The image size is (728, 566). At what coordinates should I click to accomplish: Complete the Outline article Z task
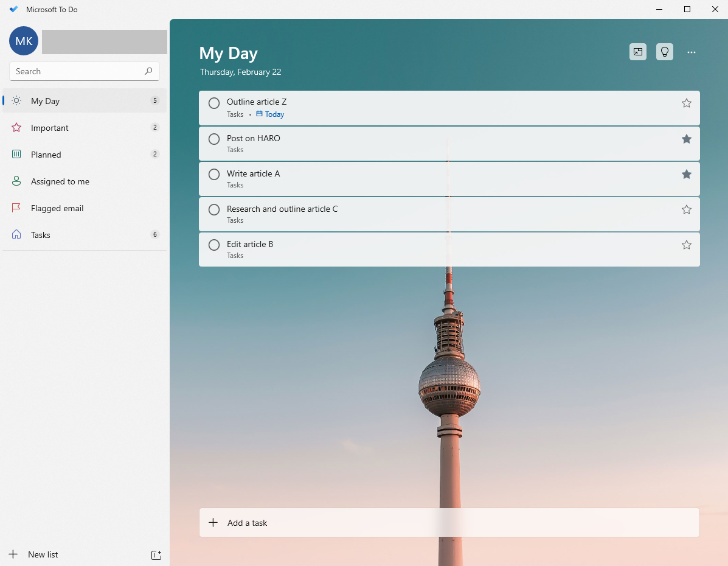tap(214, 103)
